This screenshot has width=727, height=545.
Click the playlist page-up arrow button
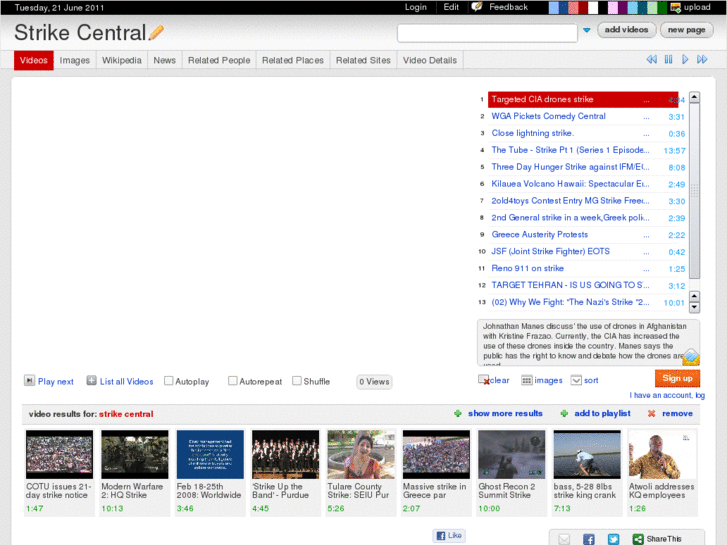click(x=694, y=296)
